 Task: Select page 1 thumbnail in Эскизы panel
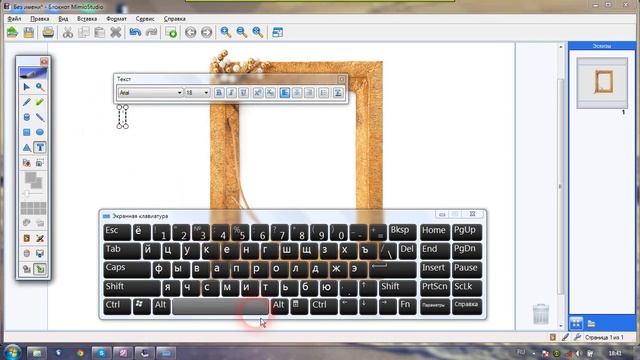[602, 83]
